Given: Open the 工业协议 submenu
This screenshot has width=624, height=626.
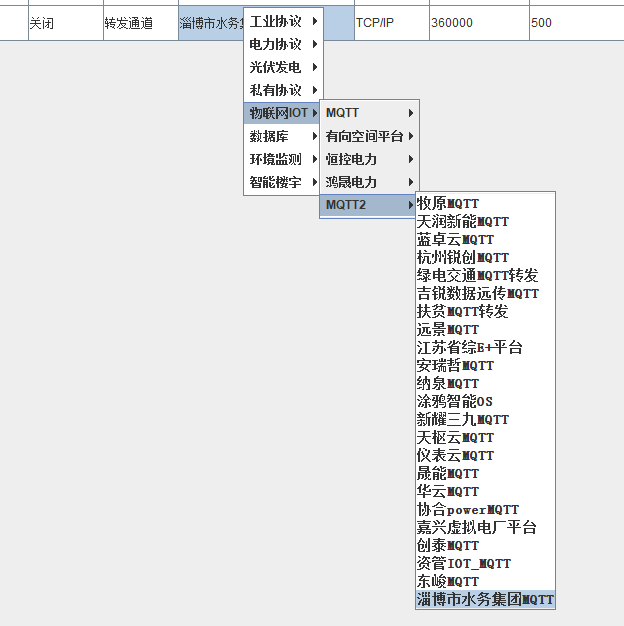Looking at the screenshot, I should tap(283, 21).
